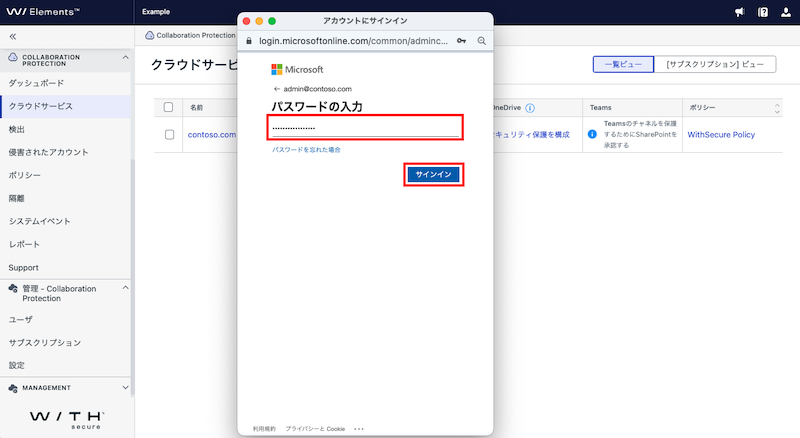Open the WithSecure Policy link

click(x=721, y=135)
